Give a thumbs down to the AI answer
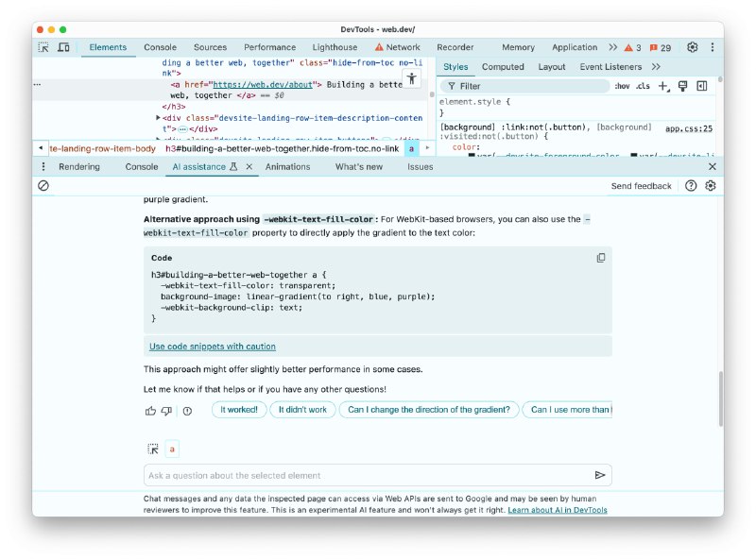Image resolution: width=756 pixels, height=559 pixels. pos(167,410)
